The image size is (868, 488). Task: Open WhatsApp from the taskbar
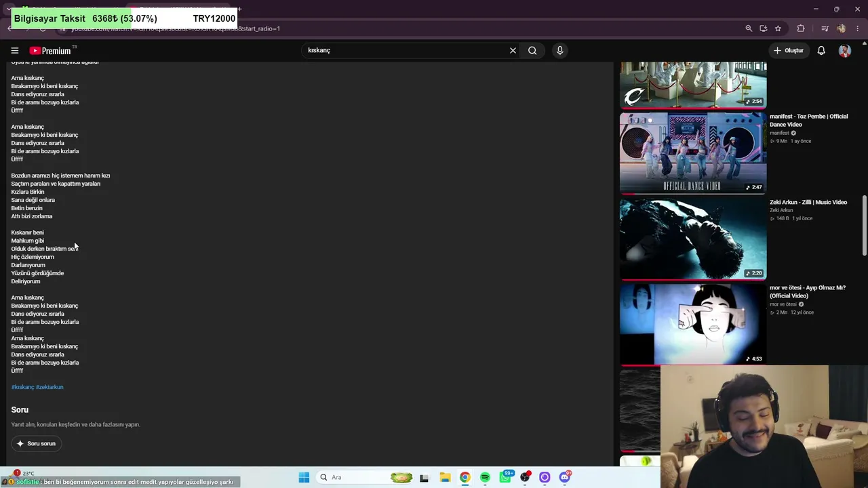point(505,477)
